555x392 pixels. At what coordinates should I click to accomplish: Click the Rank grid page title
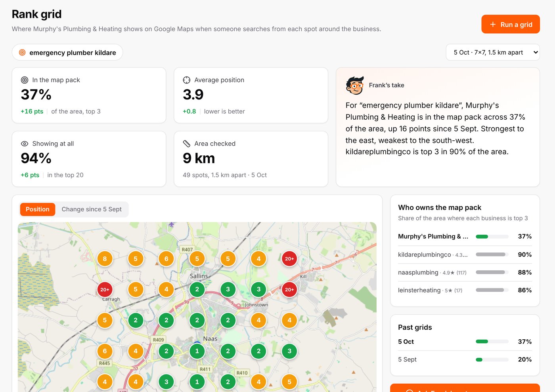(x=36, y=14)
